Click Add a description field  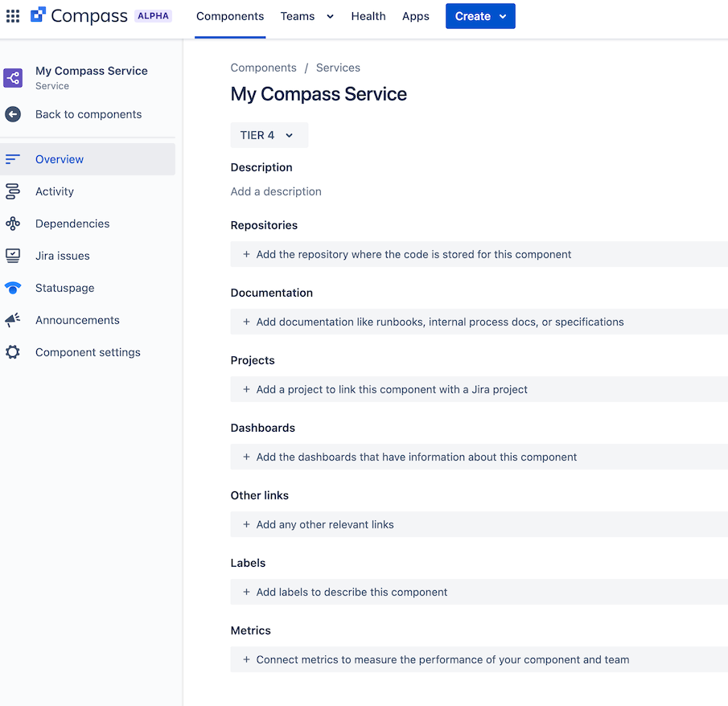(x=276, y=191)
